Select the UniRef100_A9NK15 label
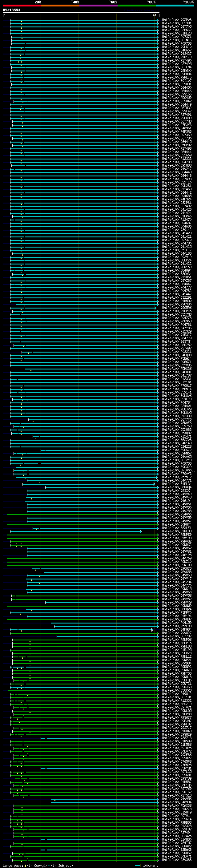The width and height of the screenshot is (197, 868). click(176, 589)
